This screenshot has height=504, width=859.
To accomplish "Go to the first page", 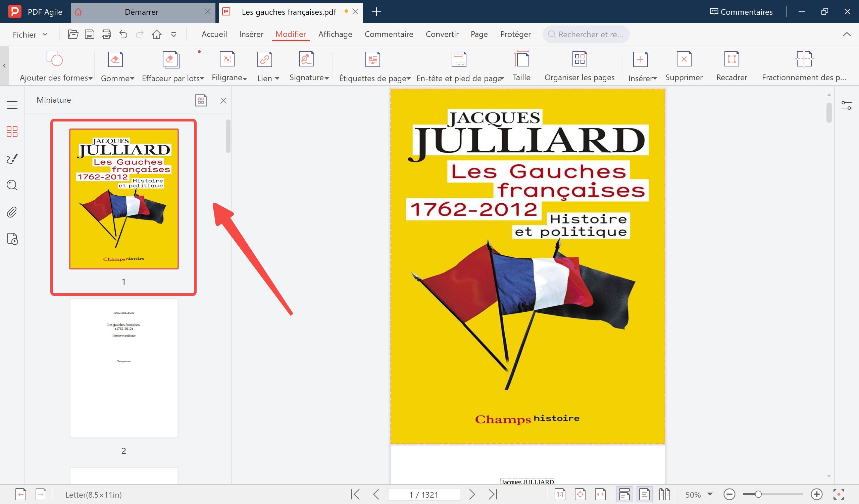I will (355, 494).
